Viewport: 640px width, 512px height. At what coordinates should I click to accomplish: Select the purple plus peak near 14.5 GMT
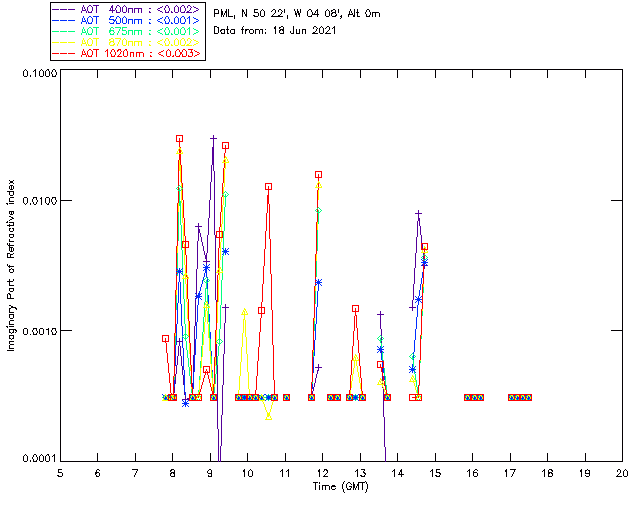pyautogui.click(x=419, y=213)
